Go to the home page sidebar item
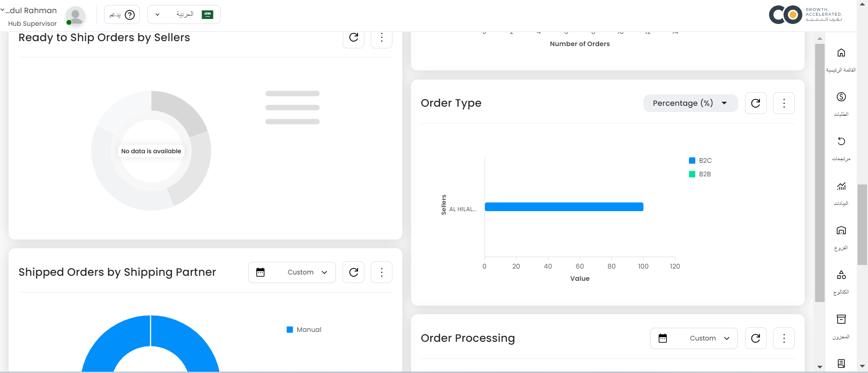Viewport: 868px width, 373px height. coord(841,59)
